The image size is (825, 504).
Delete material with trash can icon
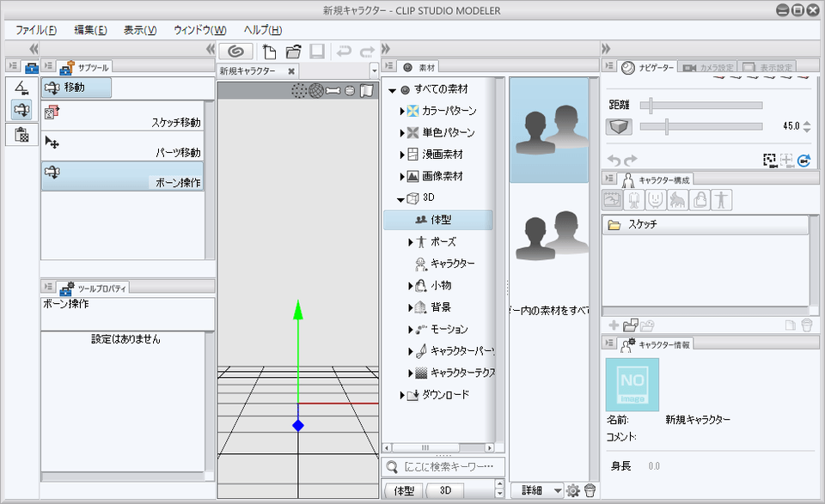pyautogui.click(x=590, y=490)
